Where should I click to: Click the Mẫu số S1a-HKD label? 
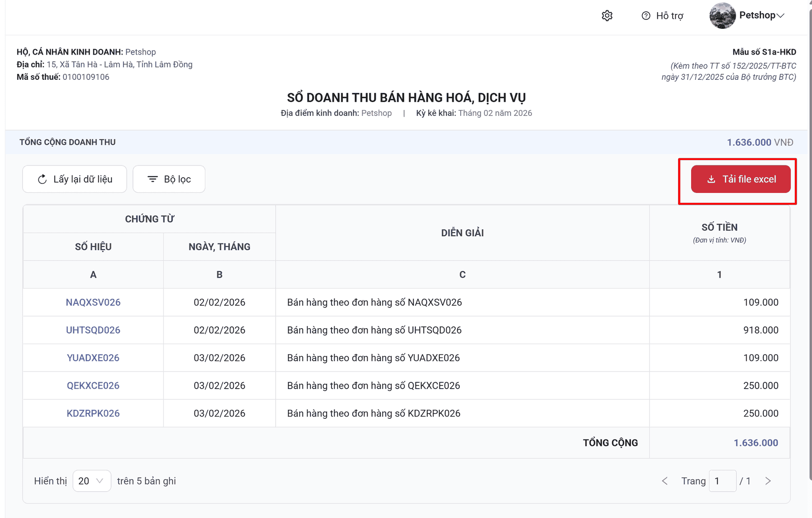coord(764,52)
